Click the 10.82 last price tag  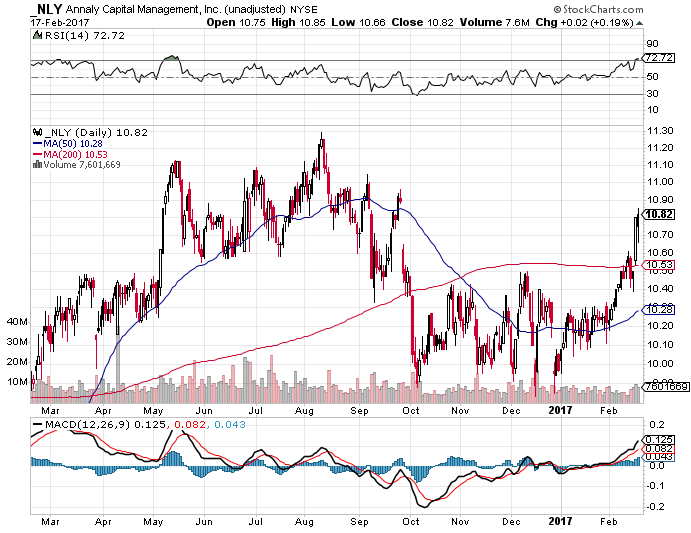point(659,215)
